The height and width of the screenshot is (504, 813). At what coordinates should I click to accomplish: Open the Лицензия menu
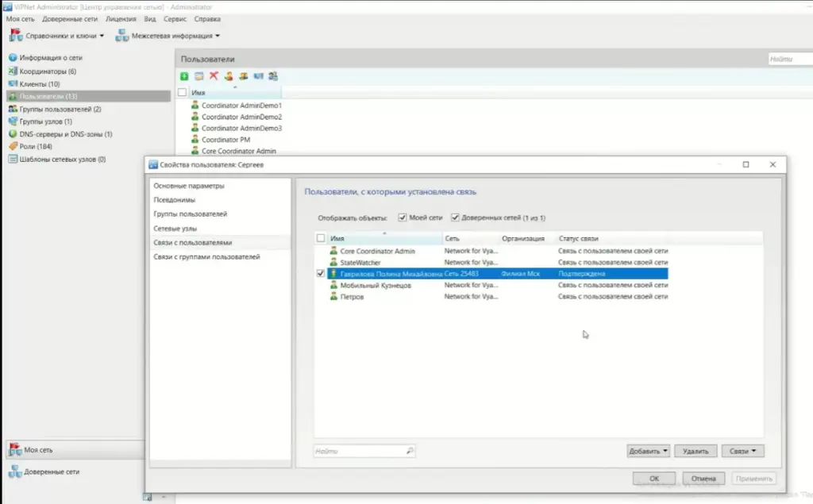121,19
